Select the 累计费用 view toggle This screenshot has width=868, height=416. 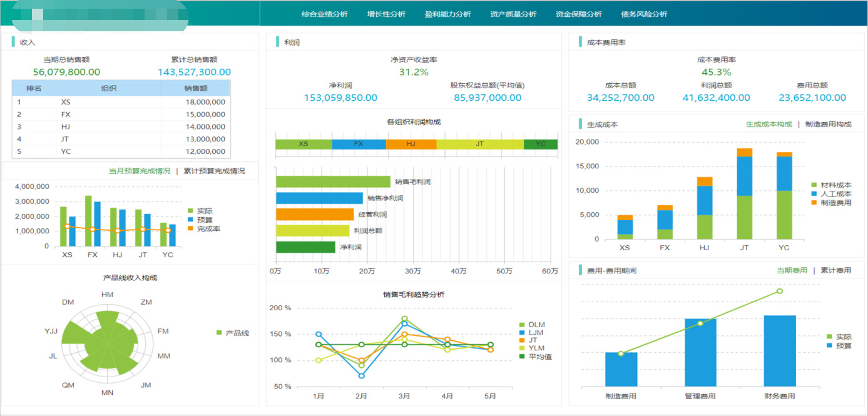point(835,270)
